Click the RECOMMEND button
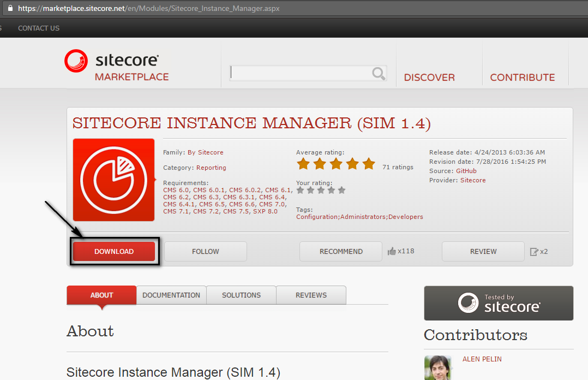This screenshot has height=380, width=588. pos(341,251)
